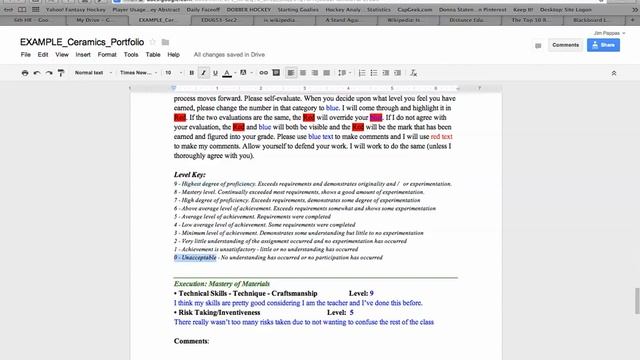Switch to the My Drive browser tab

(x=94, y=20)
